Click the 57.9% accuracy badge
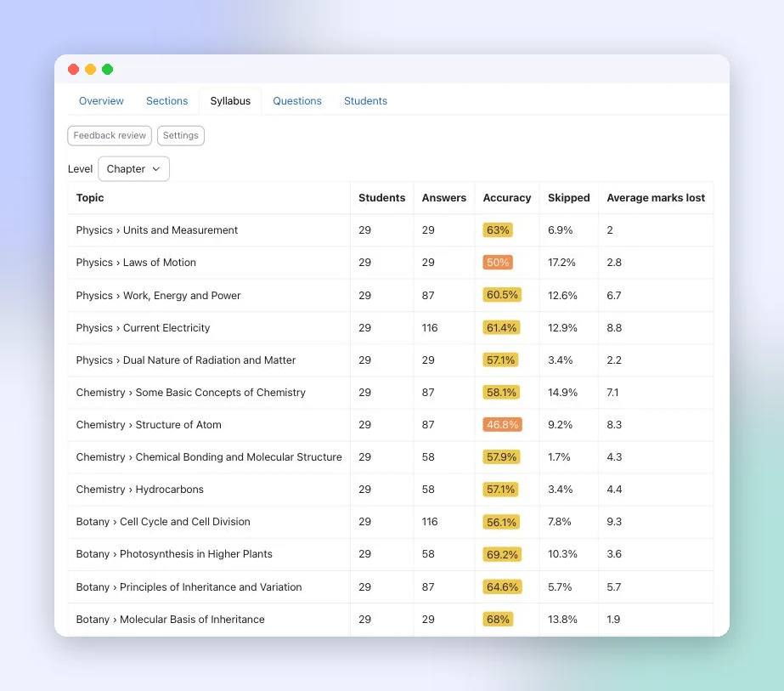The height and width of the screenshot is (691, 784). (501, 456)
